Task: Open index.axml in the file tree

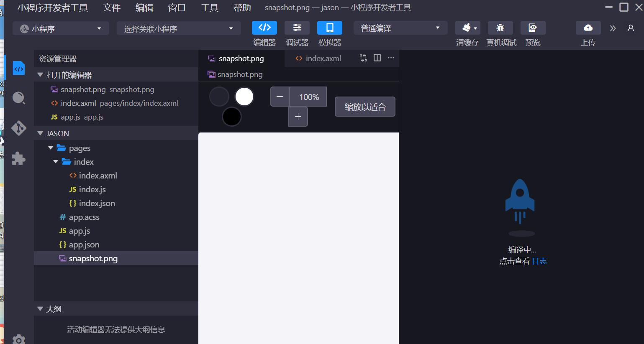Action: (116, 176)
